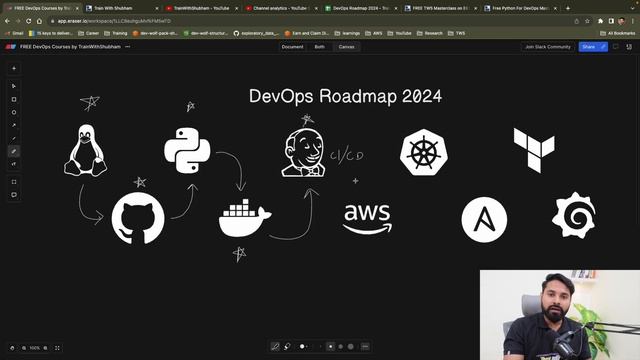Select the Terraform logo on canvas
Image resolution: width=640 pixels, height=360 pixels.
(534, 150)
